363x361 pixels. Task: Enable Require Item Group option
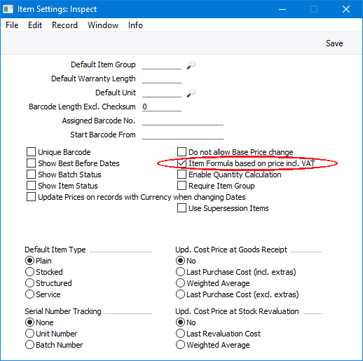pos(182,186)
